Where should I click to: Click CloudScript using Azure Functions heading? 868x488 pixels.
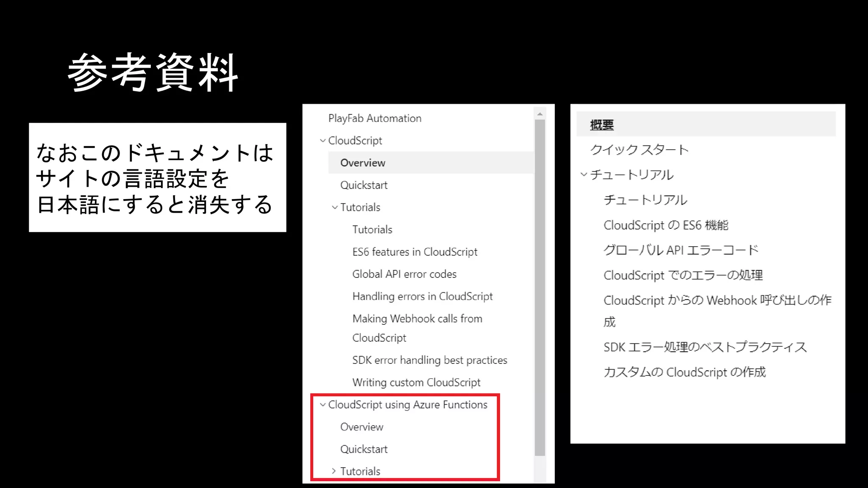coord(408,405)
